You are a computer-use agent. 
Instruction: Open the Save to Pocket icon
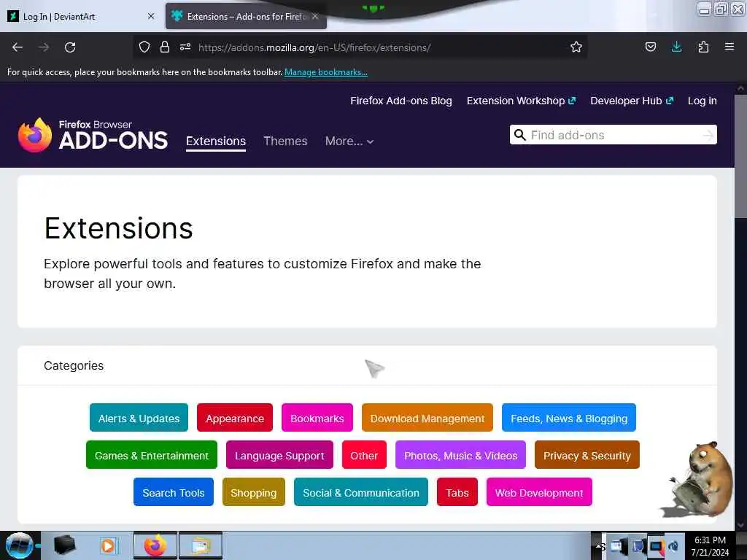pyautogui.click(x=650, y=47)
